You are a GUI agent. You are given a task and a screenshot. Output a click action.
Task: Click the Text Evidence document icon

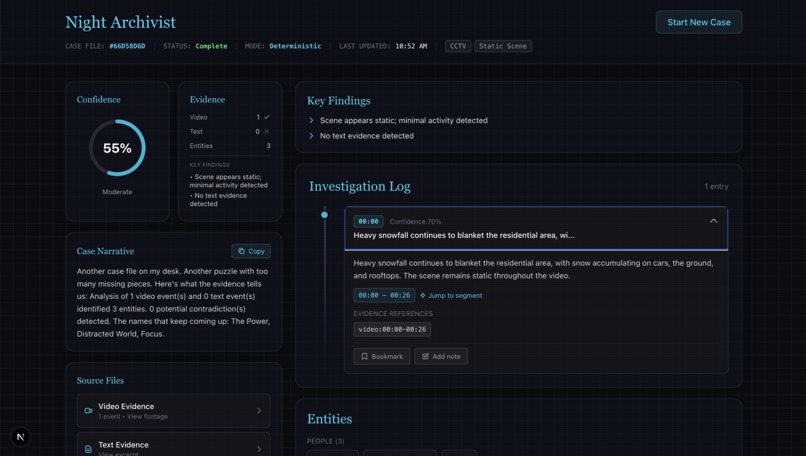point(88,449)
